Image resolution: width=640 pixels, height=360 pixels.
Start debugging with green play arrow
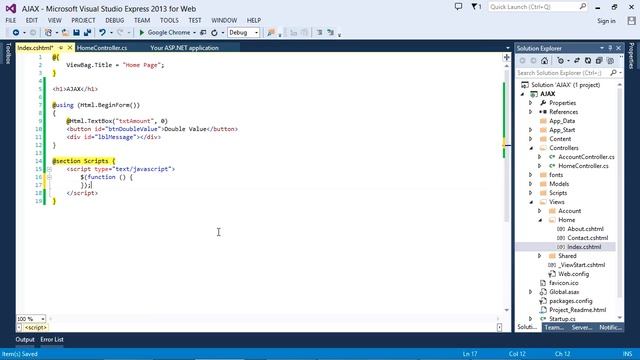pyautogui.click(x=142, y=33)
